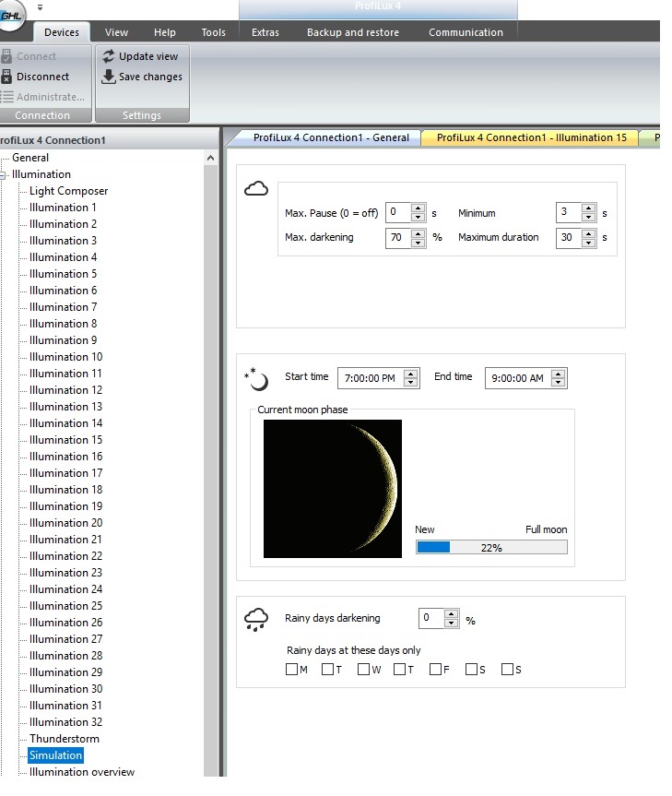Switch to ProfiLux 4 Connection1 - General tab
Viewport: 672px width, 796px height.
tap(331, 137)
